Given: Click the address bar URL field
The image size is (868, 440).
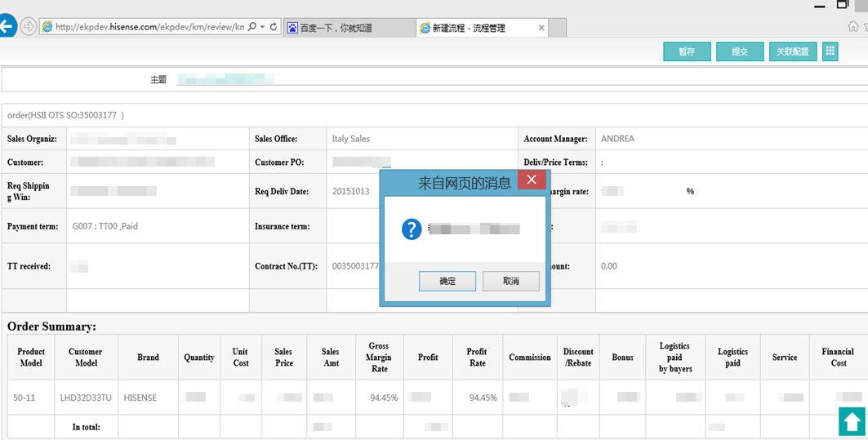Looking at the screenshot, I should point(147,27).
